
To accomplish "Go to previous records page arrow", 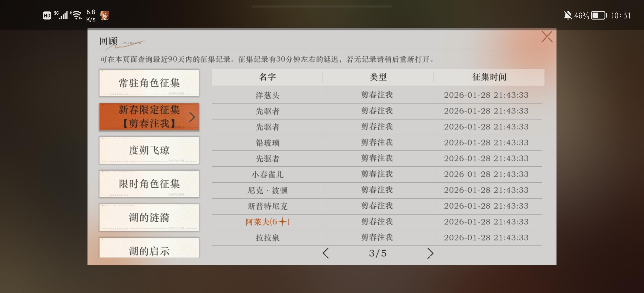I will pos(326,253).
